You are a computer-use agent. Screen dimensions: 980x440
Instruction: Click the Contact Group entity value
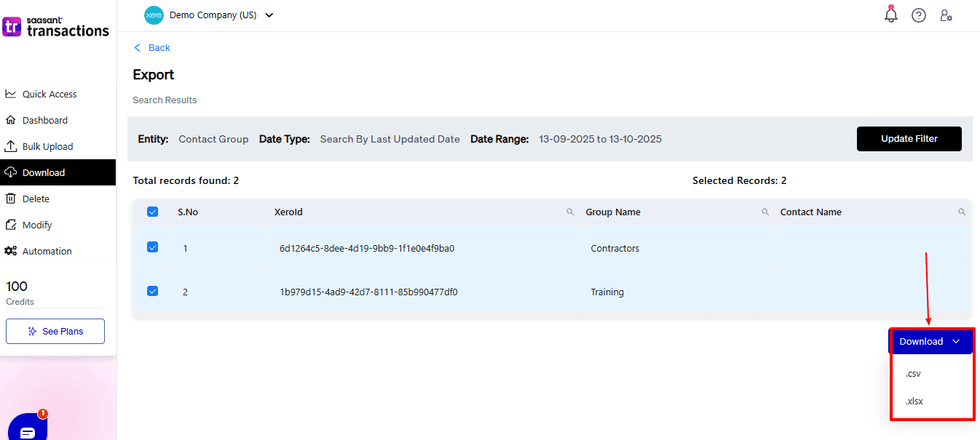pyautogui.click(x=213, y=139)
